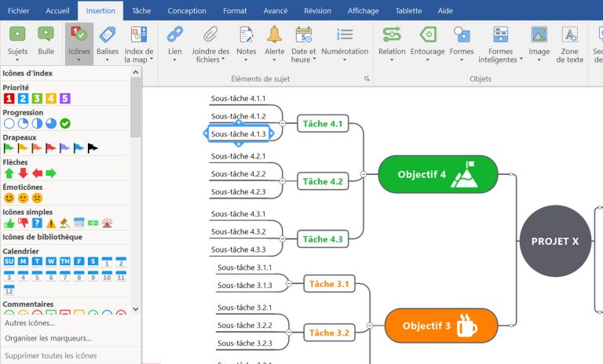
Task: Add the green up arrow icon
Action: (9, 173)
